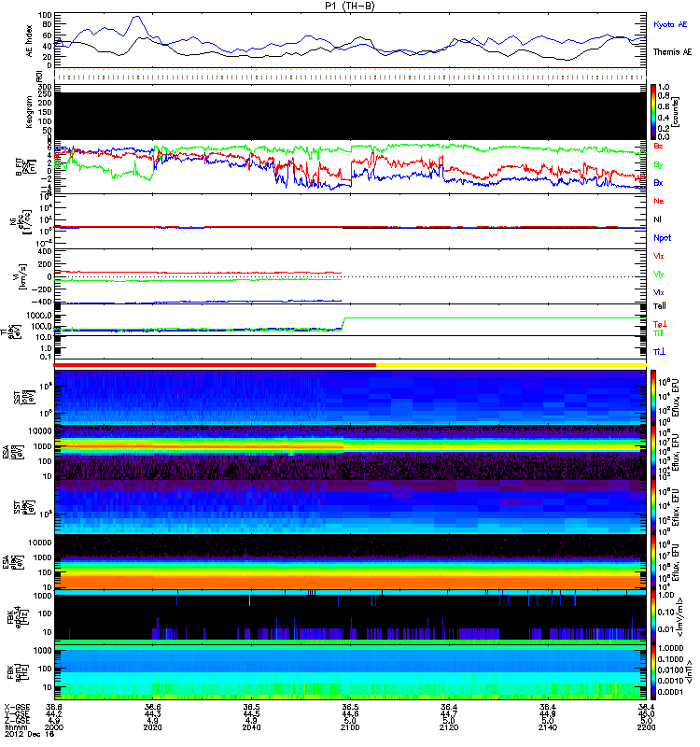Select the green Ti∥ legend label

point(658,333)
